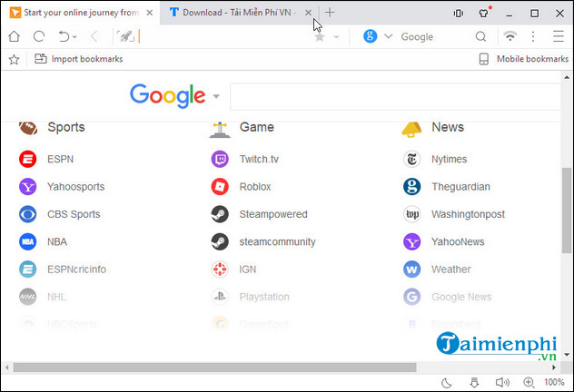Expand the Google logo engine dropdown arrow
The width and height of the screenshot is (574, 392).
216,96
